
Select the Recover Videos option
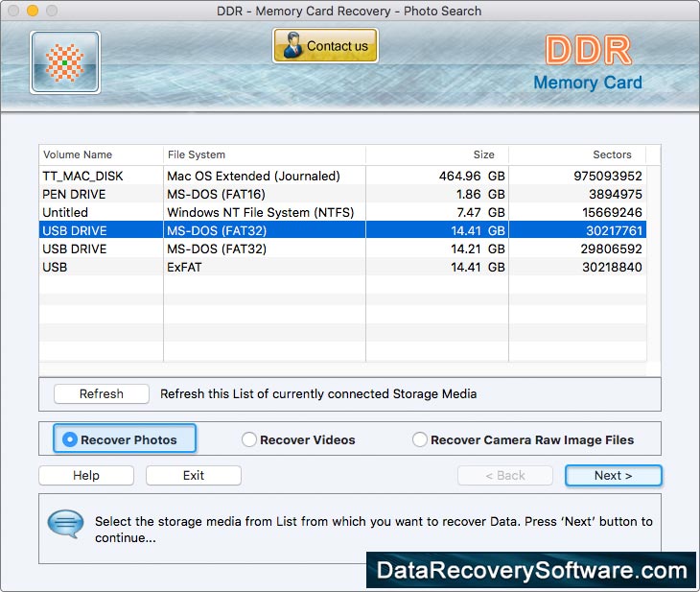(298, 439)
